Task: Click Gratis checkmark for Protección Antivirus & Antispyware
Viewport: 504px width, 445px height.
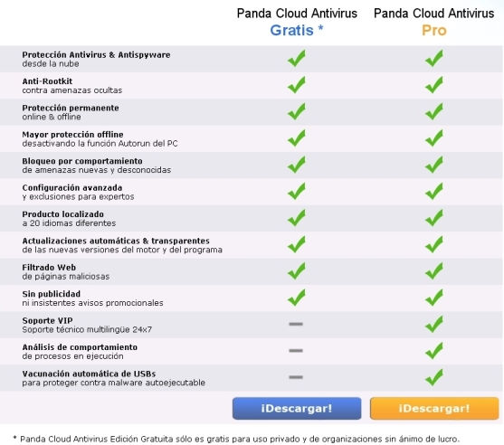Action: point(297,58)
